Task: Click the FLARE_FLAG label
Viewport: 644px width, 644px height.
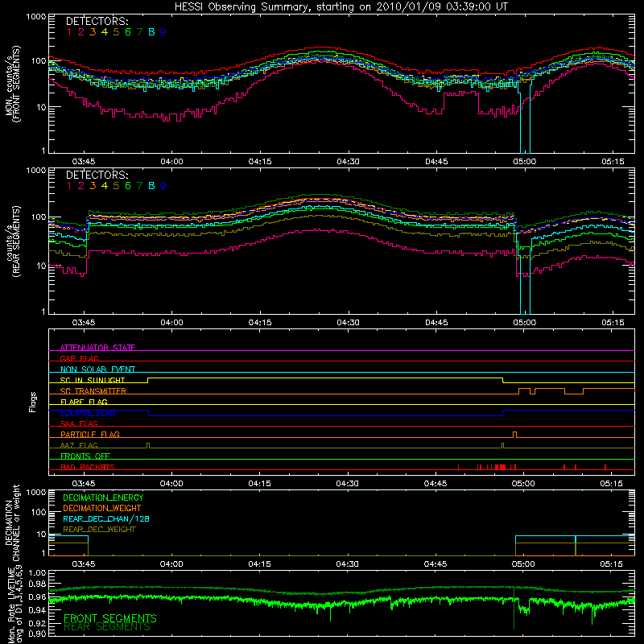Action: tap(84, 402)
